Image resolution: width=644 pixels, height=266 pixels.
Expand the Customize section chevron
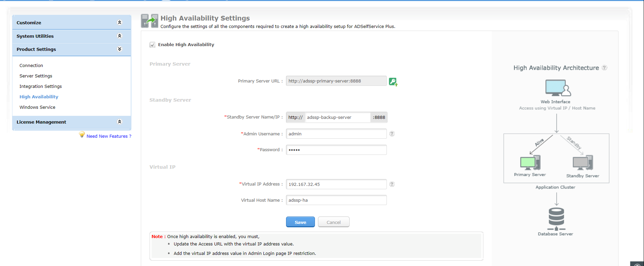(x=119, y=23)
